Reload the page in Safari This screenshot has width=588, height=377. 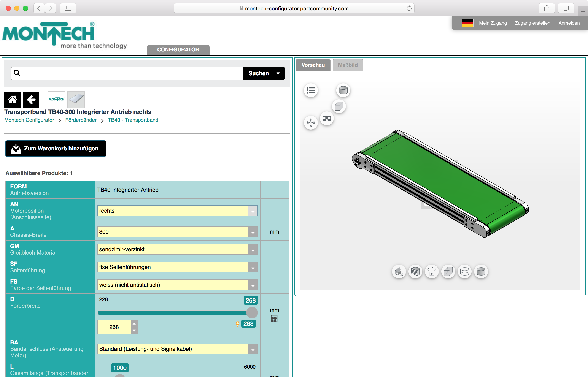[x=409, y=8]
